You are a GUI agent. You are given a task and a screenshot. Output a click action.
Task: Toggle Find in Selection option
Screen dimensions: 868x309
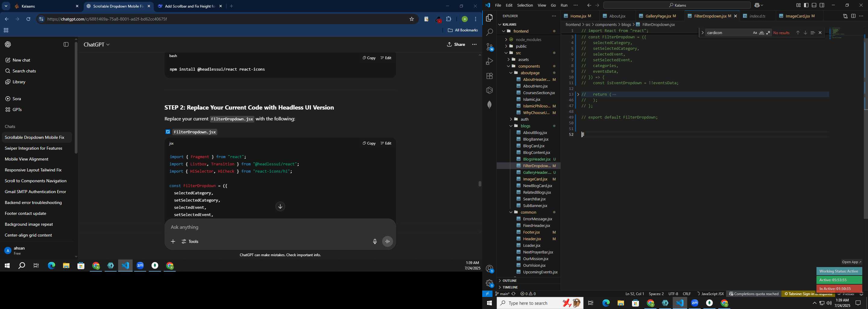(813, 33)
